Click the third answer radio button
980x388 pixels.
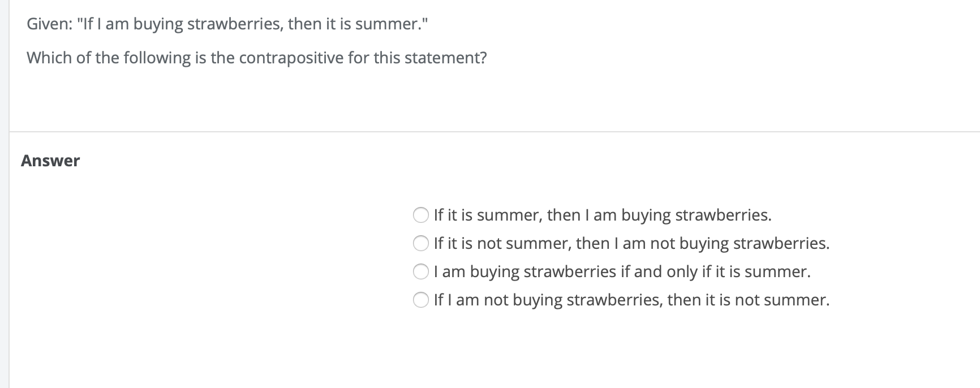[422, 271]
